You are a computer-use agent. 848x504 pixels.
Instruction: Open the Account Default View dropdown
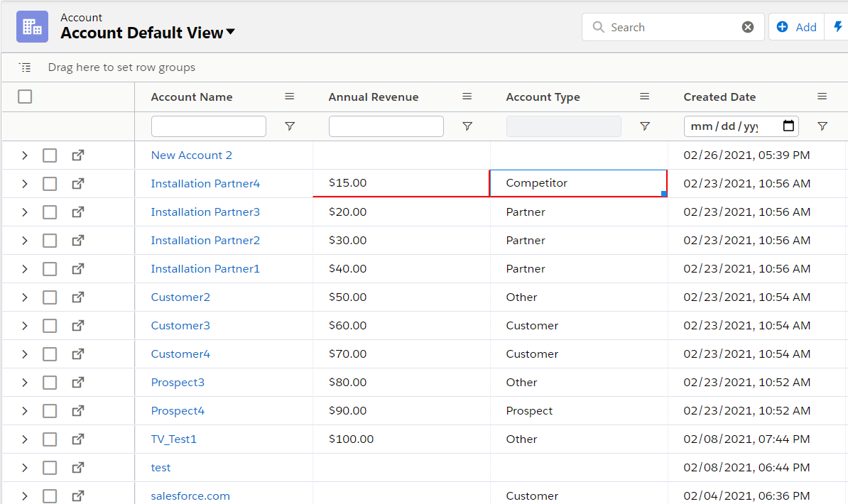(x=230, y=33)
